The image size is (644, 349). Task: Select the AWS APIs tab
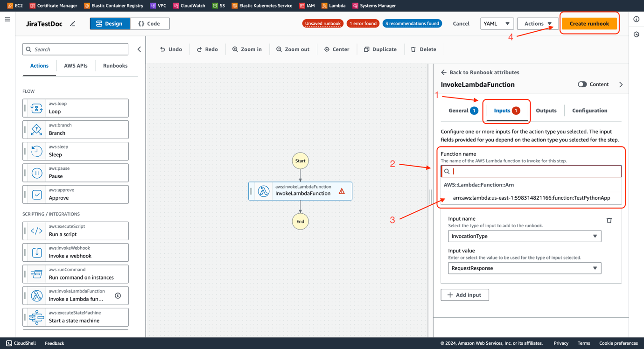76,66
